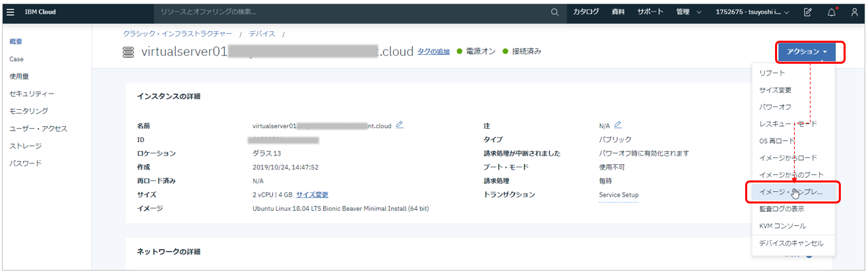
Task: Select 概要 in the sidebar
Action: pos(16,41)
